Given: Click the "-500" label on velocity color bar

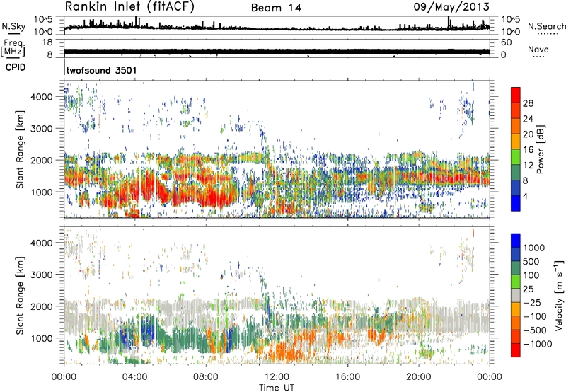Looking at the screenshot, I should pos(535,330).
